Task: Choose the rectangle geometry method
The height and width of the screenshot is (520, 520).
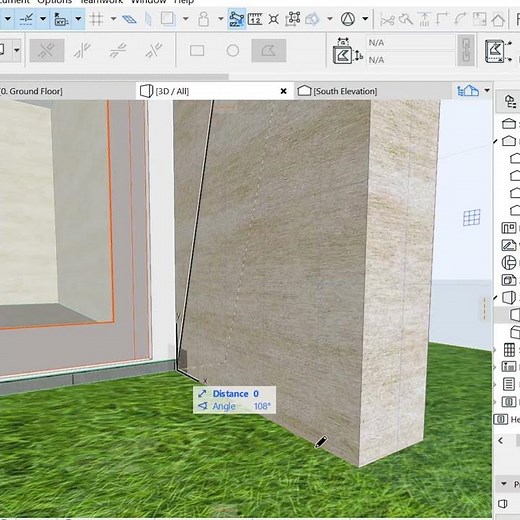Action: (197, 51)
